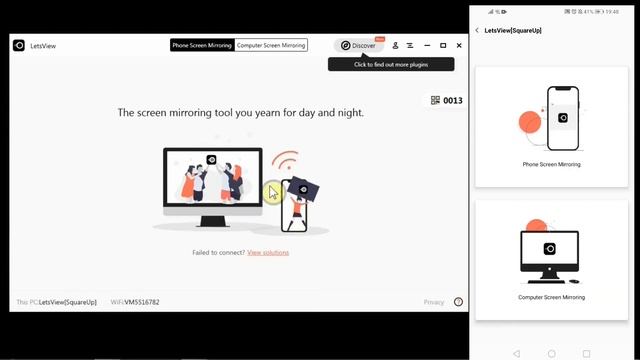Screen dimensions: 640x360
Task: Open the Discover plugins button
Action: click(x=359, y=45)
